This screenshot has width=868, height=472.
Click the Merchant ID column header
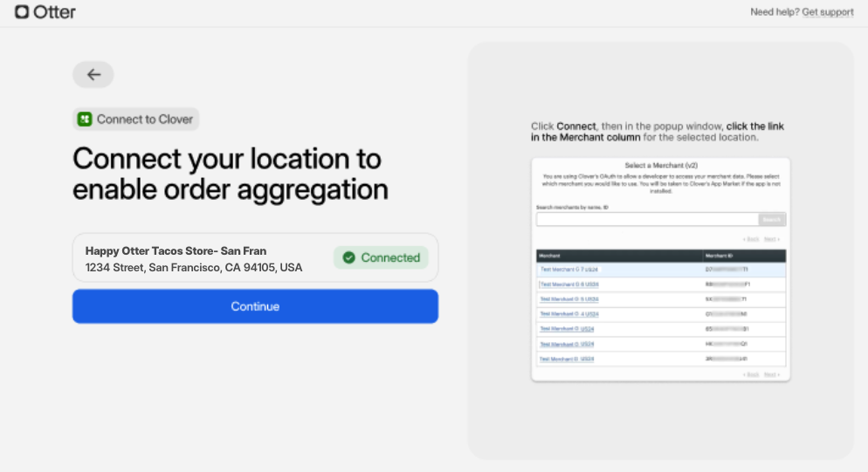coord(720,257)
